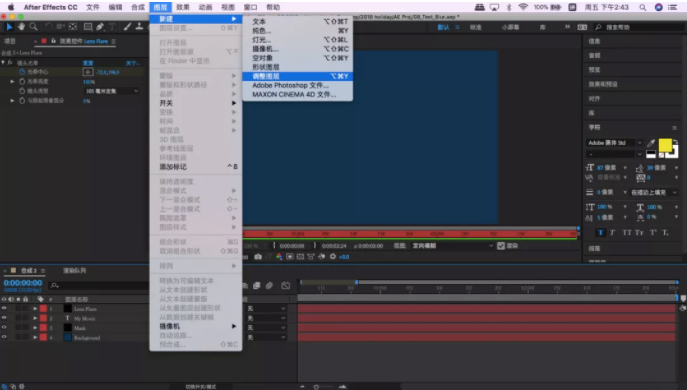Select the Rotation tool

(49, 27)
